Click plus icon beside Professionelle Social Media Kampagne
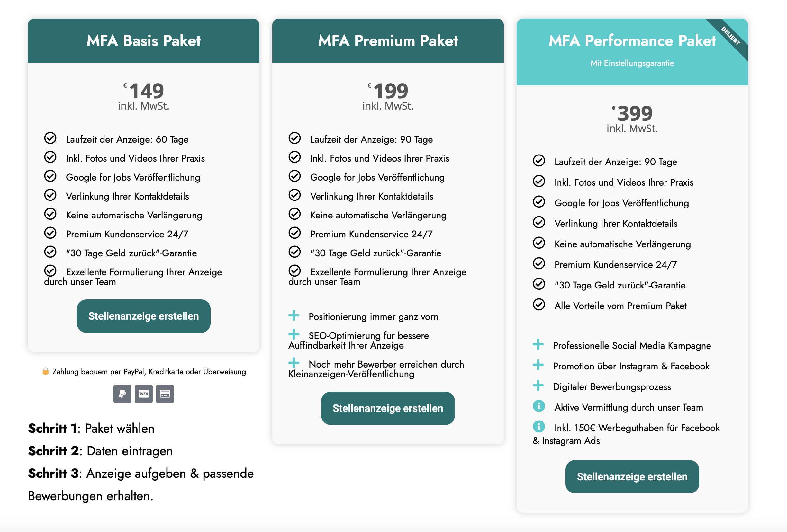 point(538,344)
